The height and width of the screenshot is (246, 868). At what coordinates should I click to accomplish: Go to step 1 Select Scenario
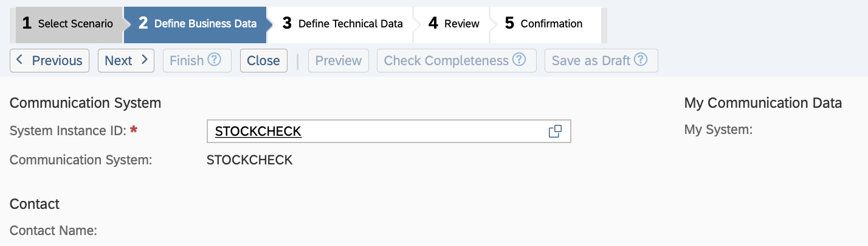point(68,24)
